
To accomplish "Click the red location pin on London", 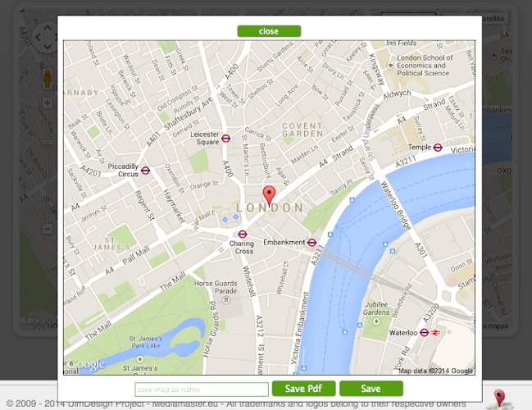I will (269, 196).
